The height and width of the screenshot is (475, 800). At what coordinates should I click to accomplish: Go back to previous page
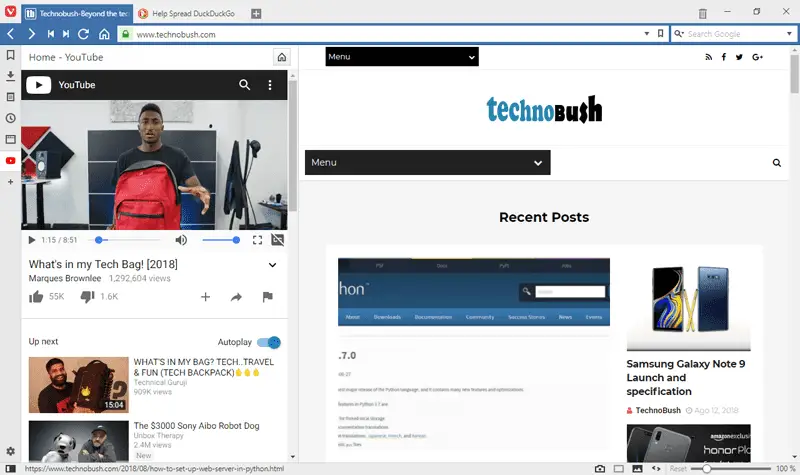pos(11,34)
